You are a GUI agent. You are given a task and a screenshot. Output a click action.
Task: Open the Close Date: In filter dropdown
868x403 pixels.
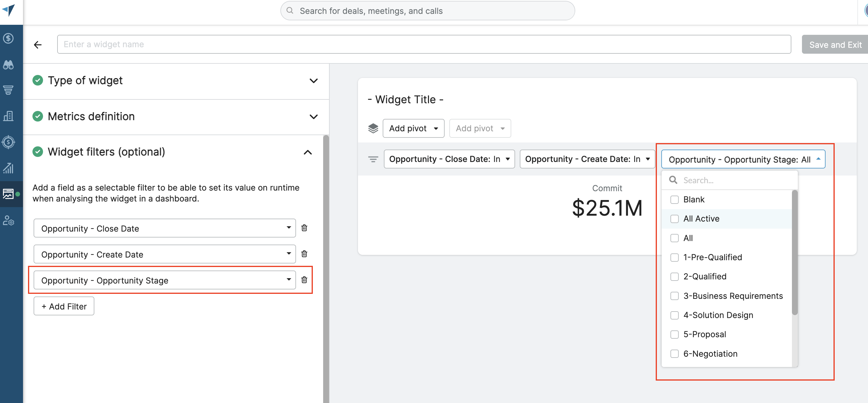point(449,159)
